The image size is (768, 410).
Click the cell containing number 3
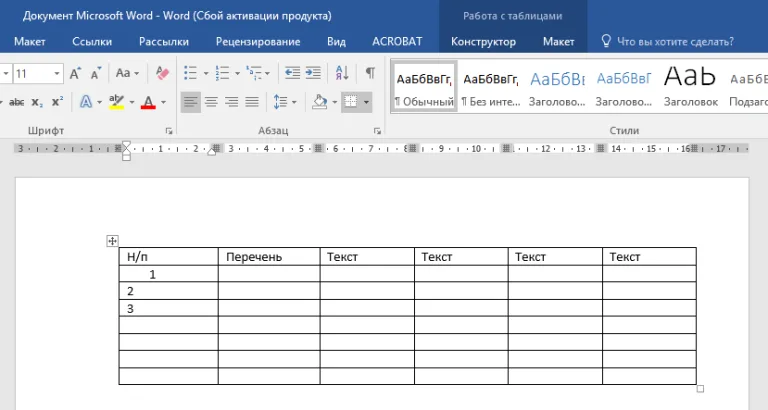coord(168,308)
